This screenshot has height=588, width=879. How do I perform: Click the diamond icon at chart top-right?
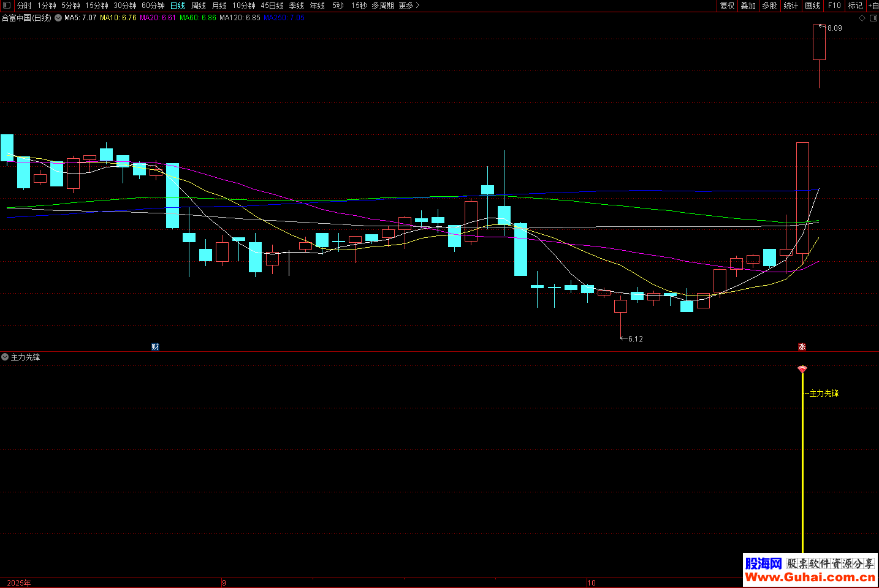(x=862, y=18)
